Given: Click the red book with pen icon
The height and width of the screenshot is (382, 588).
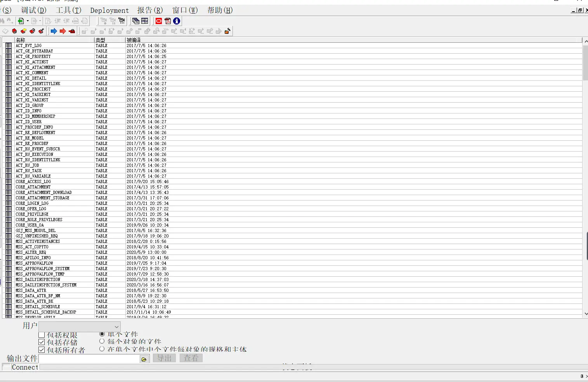Looking at the screenshot, I should pyautogui.click(x=41, y=31).
